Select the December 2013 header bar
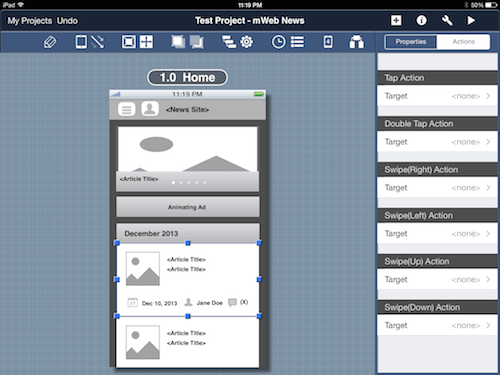 click(188, 233)
